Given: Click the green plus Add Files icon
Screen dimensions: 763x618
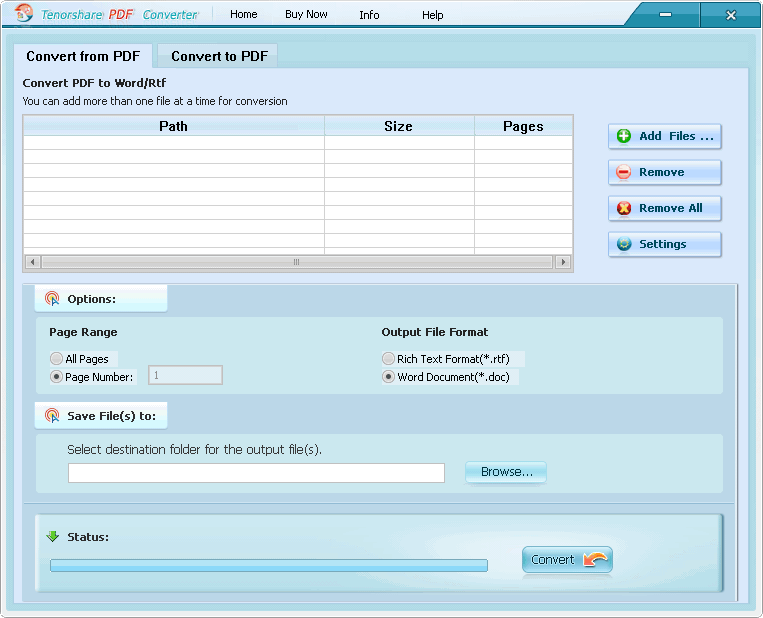Looking at the screenshot, I should [624, 136].
